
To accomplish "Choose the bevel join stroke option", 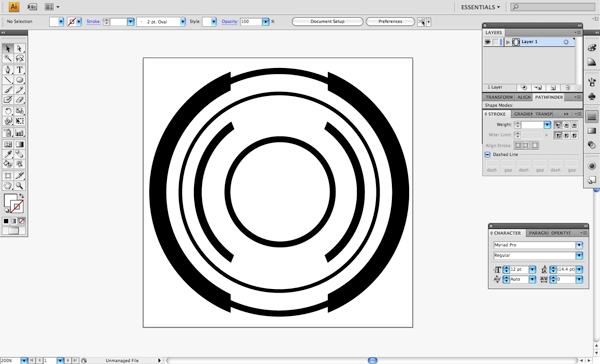I will pyautogui.click(x=574, y=135).
